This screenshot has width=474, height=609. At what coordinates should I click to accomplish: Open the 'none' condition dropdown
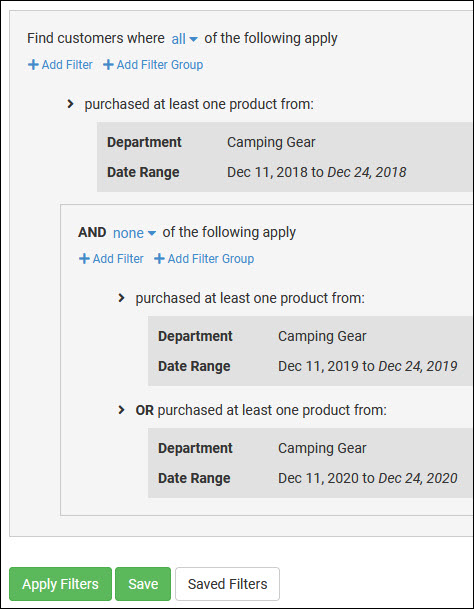[x=134, y=233]
